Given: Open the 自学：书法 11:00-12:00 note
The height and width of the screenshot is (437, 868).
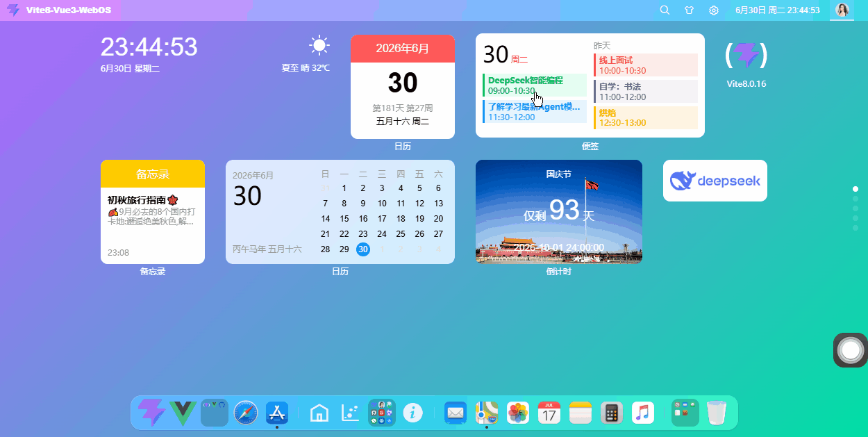Looking at the screenshot, I should tap(646, 92).
